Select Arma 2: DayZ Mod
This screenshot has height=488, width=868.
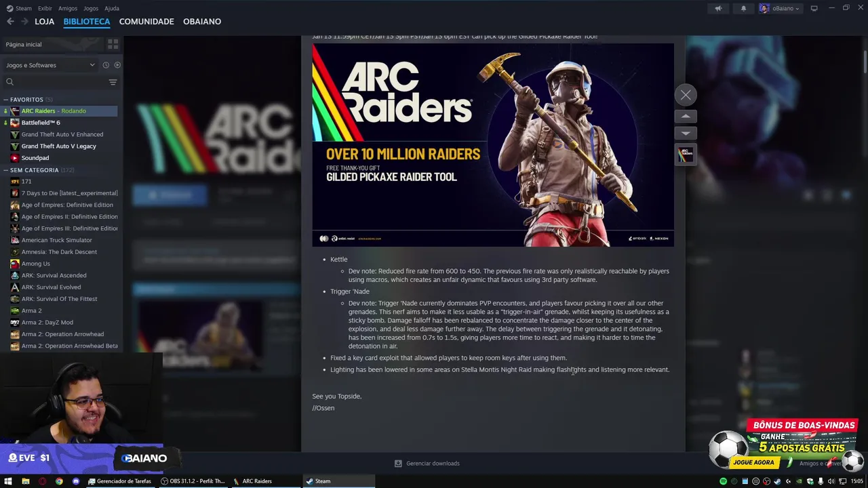coord(60,323)
